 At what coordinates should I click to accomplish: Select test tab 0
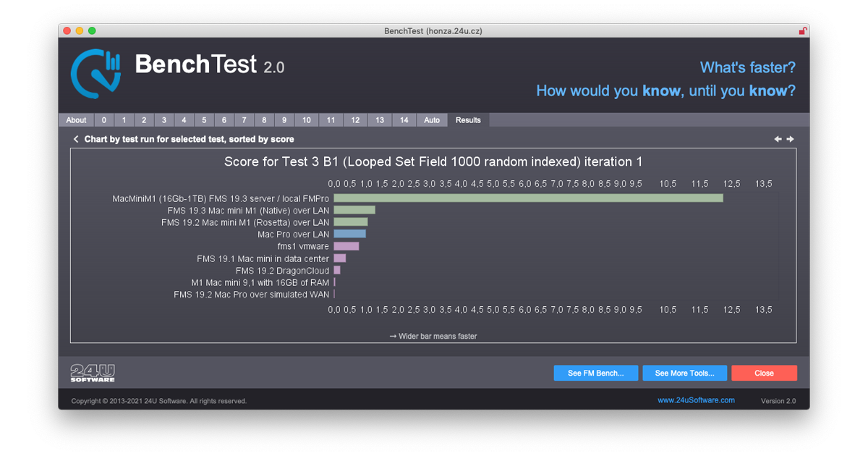[104, 120]
